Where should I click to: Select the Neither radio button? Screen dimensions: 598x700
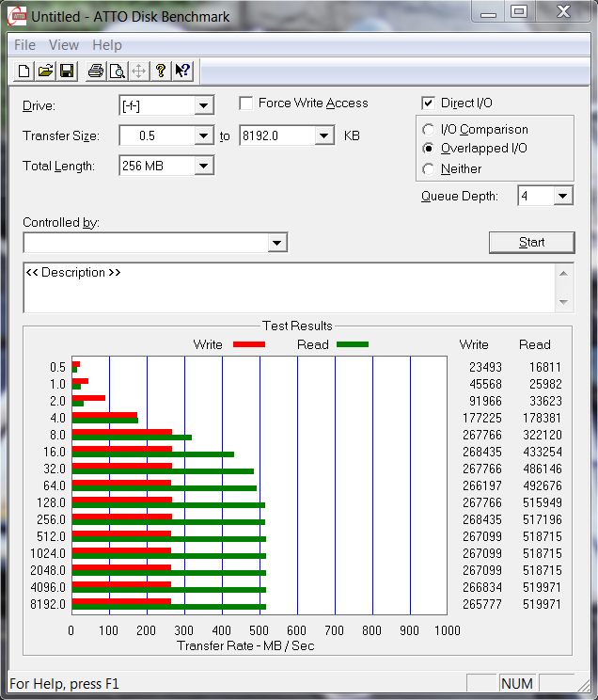pos(429,169)
